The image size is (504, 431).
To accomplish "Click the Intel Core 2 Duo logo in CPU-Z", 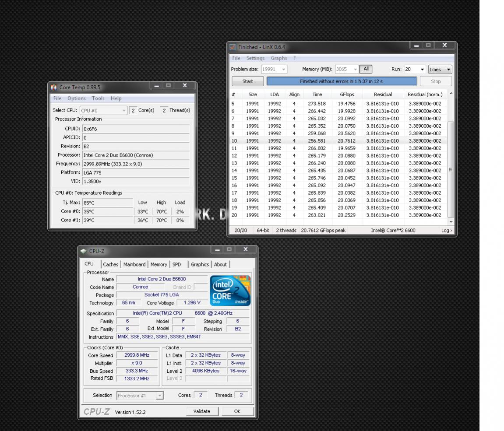I will pyautogui.click(x=230, y=291).
